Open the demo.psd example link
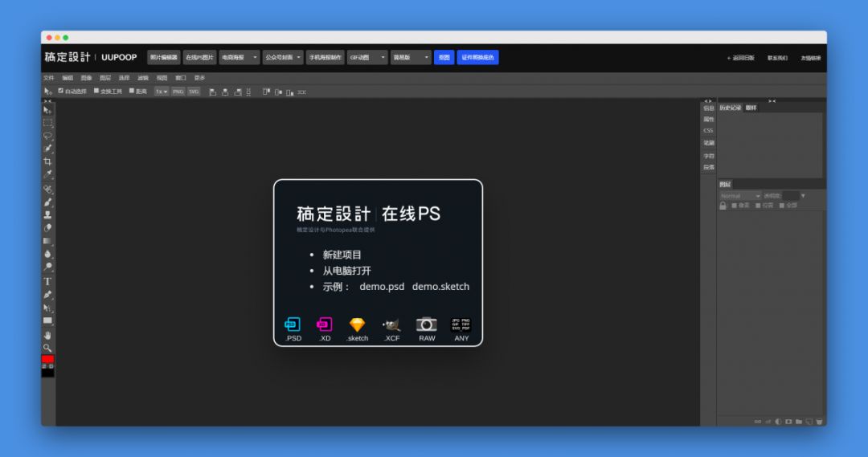Image resolution: width=868 pixels, height=457 pixels. tap(382, 287)
